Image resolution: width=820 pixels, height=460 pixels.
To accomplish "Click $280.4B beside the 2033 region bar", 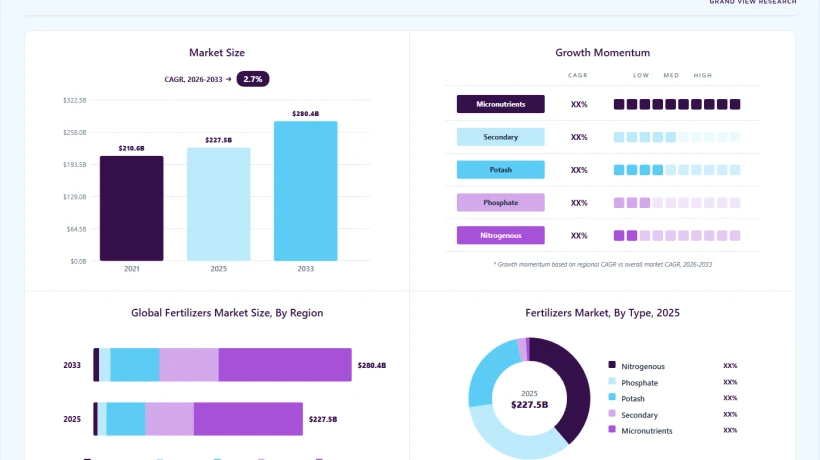I will [372, 365].
